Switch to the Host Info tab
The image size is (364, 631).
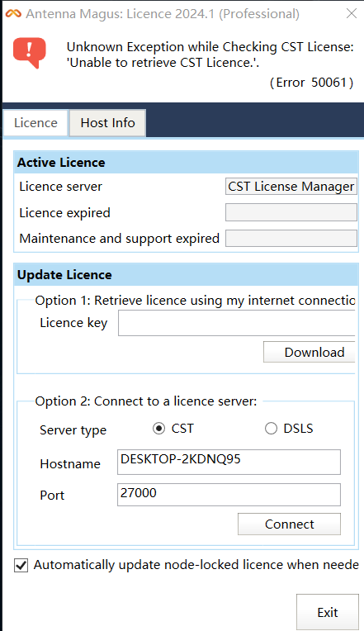pyautogui.click(x=107, y=123)
